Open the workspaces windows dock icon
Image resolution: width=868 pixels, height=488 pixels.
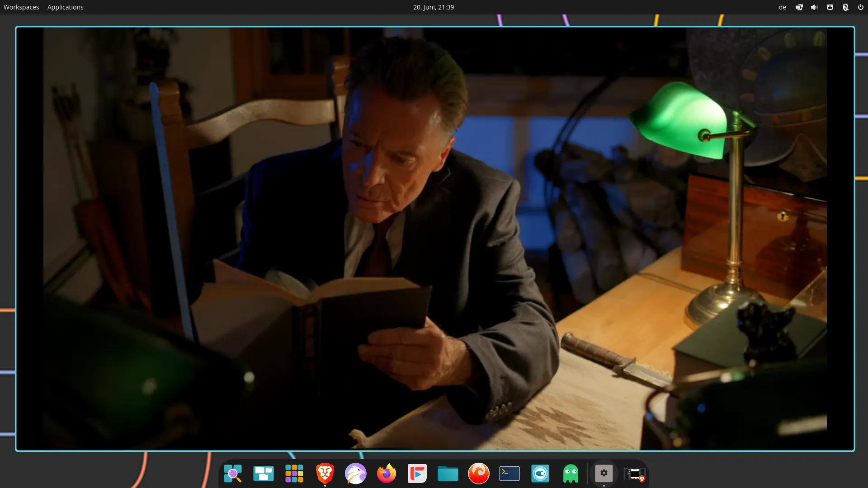(264, 474)
